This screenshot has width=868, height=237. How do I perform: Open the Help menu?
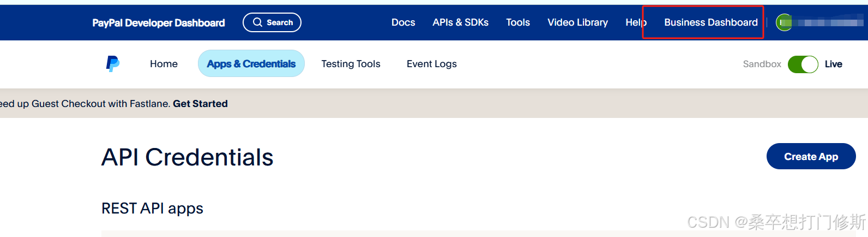click(x=636, y=22)
